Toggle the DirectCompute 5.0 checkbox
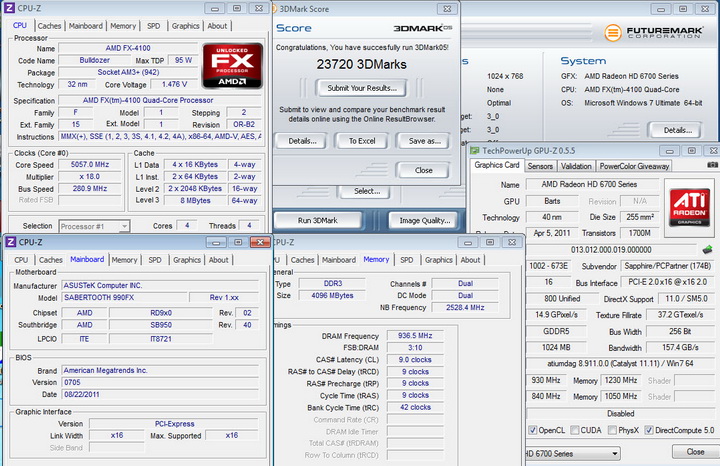Screen dimensions: 720x466 649,430
